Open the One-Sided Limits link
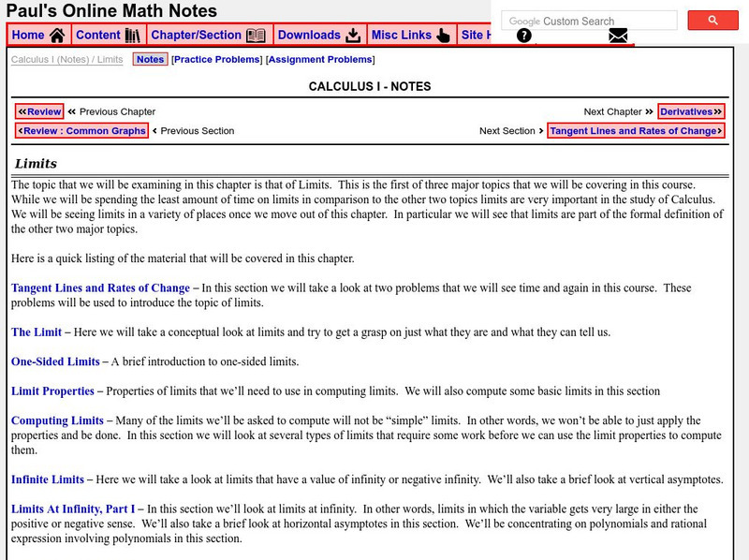This screenshot has width=749, height=560. pyautogui.click(x=55, y=361)
